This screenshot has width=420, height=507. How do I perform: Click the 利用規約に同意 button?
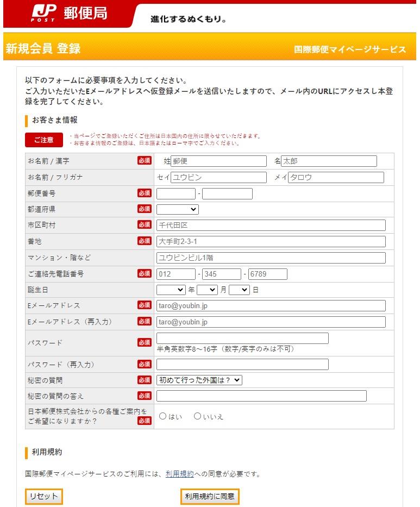click(210, 496)
